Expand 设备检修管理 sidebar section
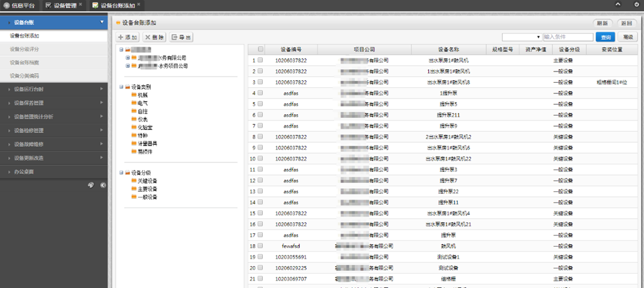 [x=54, y=131]
